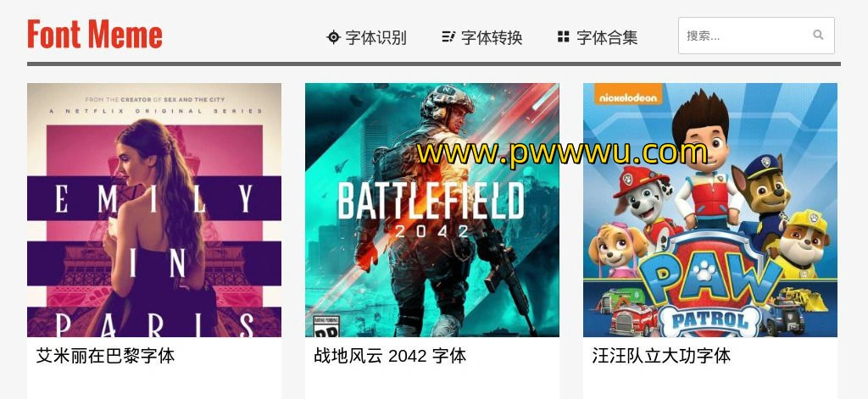Click the nickelodeon logo on the poster
The width and height of the screenshot is (868, 399).
(x=628, y=97)
